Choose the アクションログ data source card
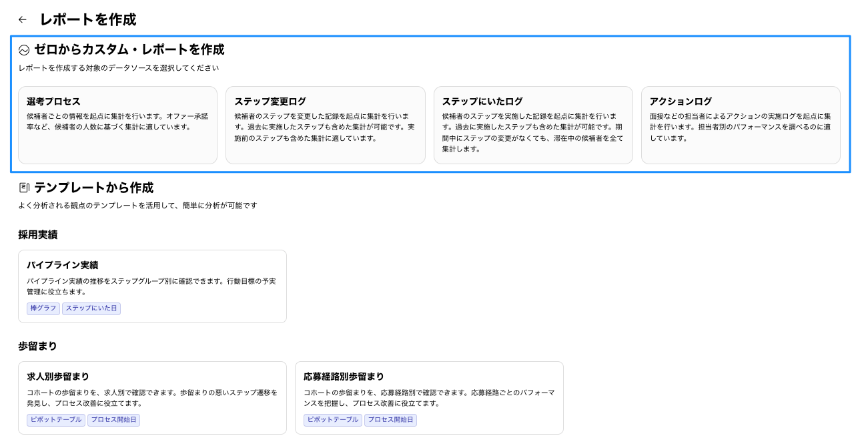Image resolution: width=868 pixels, height=448 pixels. tap(740, 125)
